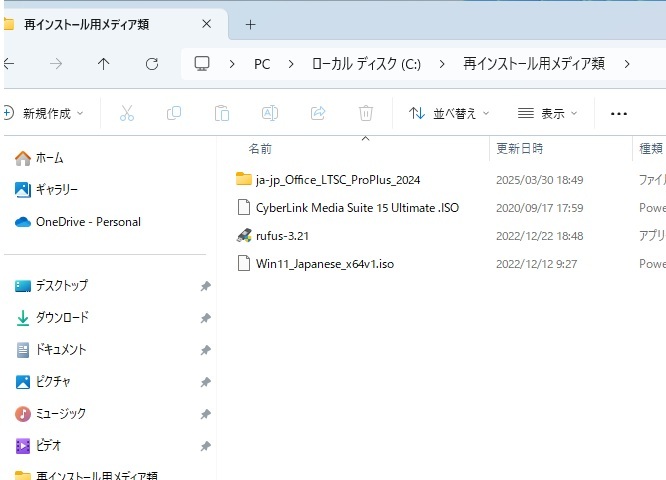The height and width of the screenshot is (480, 666).
Task: Open ビデオ in quick access
Action: pos(38,446)
